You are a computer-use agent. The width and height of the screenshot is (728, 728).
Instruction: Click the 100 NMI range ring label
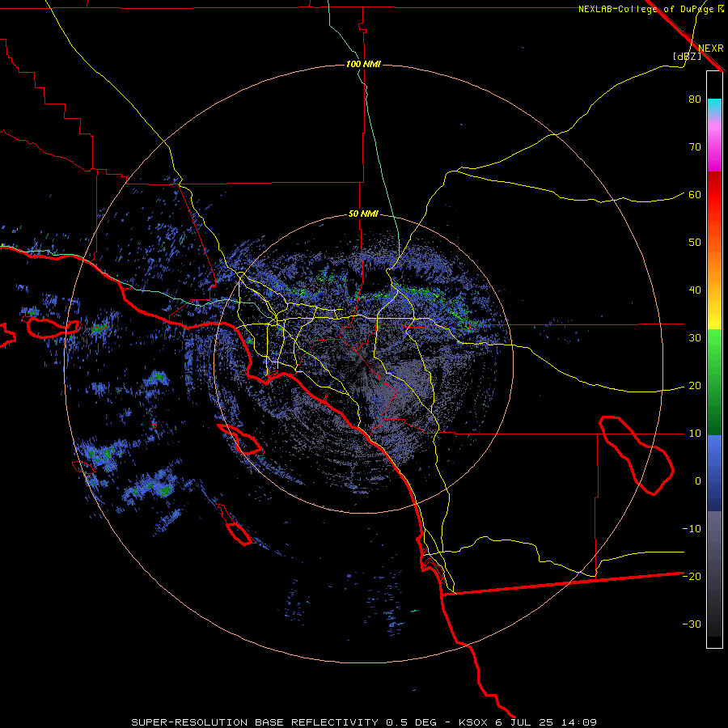click(363, 64)
